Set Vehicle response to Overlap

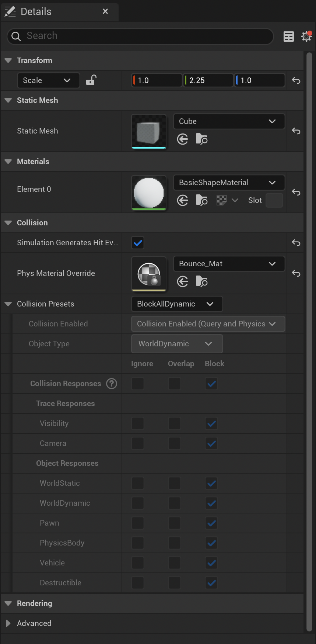[175, 563]
